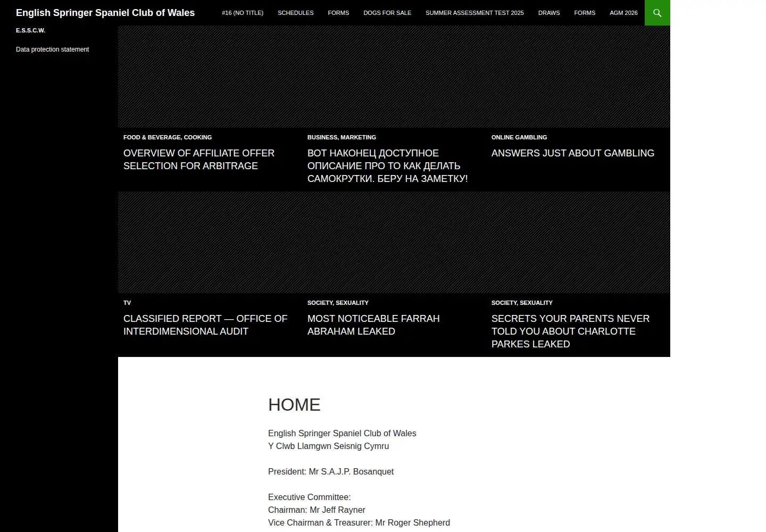Screen dimensions: 766x532
Task: Click the English Springer Spaniel Club of Wales site title
Action: pyautogui.click(x=105, y=13)
